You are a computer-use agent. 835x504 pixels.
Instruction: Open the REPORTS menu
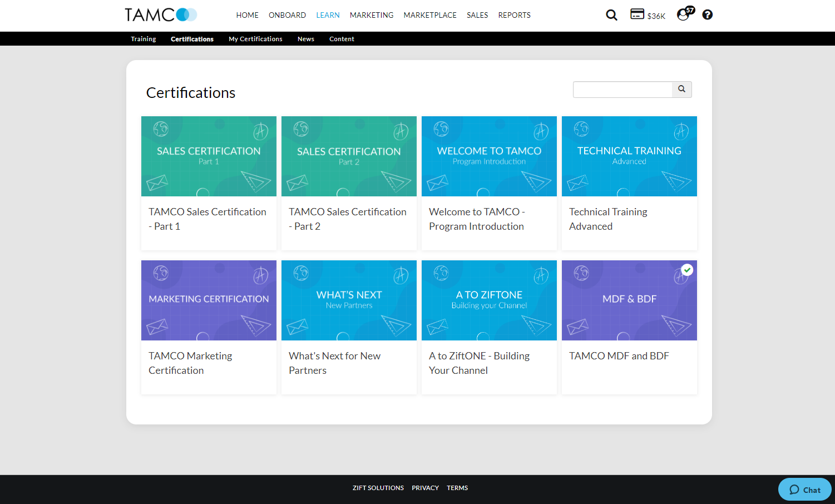514,15
